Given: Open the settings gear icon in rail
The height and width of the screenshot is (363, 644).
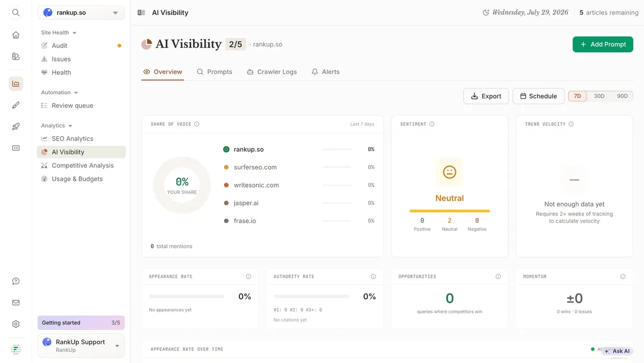Looking at the screenshot, I should coord(16,324).
